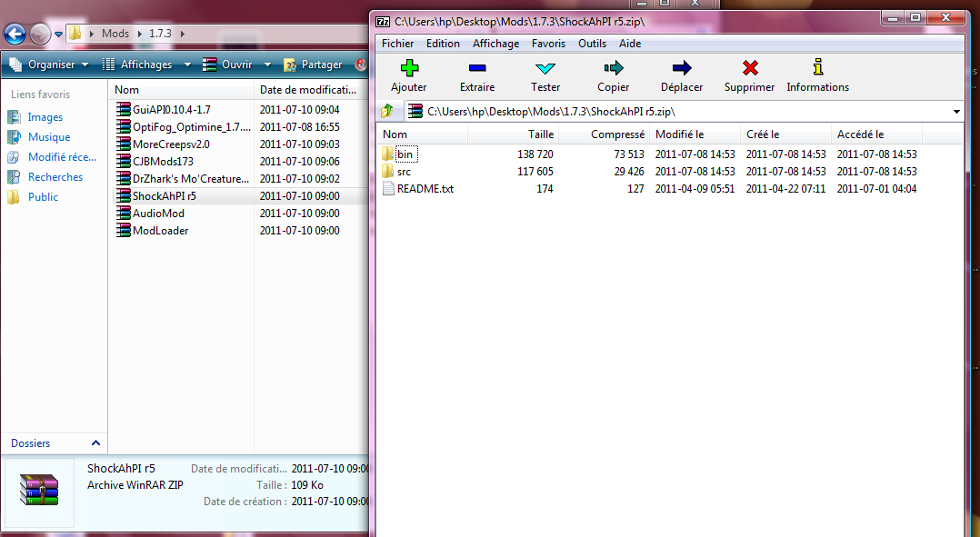
Task: Open the Aide menu in 7-Zip
Action: pyautogui.click(x=630, y=43)
